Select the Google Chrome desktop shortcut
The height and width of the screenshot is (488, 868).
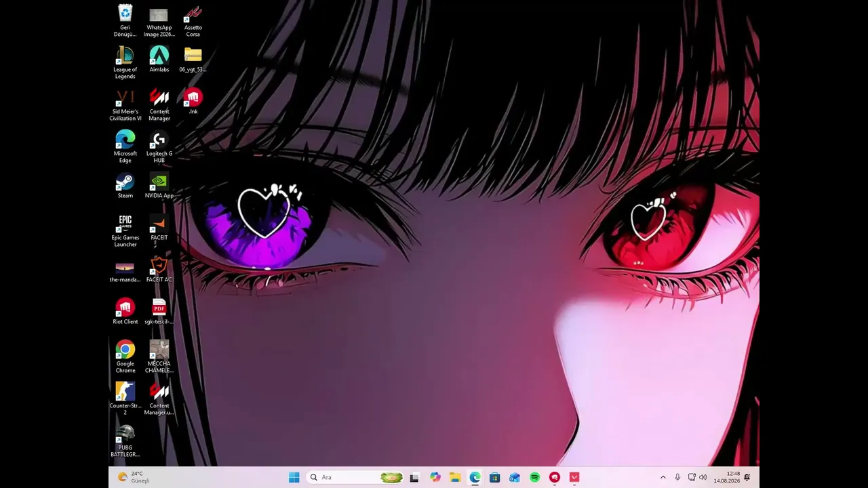click(x=125, y=357)
